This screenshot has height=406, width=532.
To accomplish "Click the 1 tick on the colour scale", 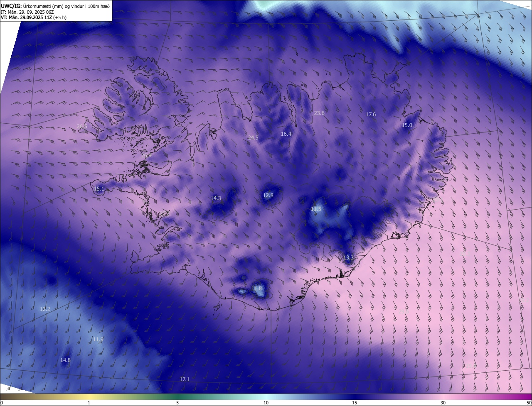I will [89, 403].
